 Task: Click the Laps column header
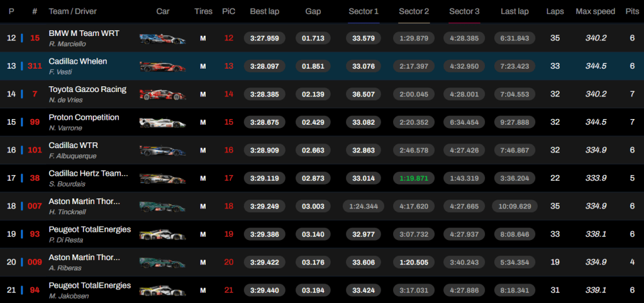coord(555,11)
